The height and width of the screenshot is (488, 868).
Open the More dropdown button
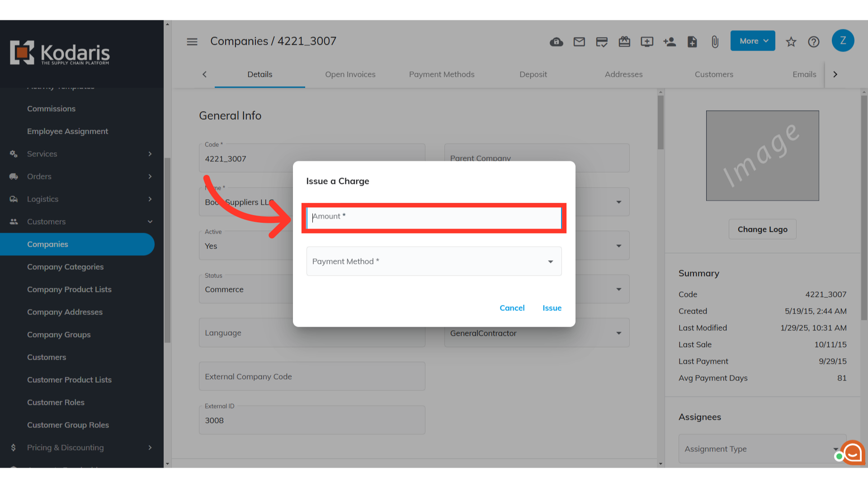pyautogui.click(x=753, y=41)
